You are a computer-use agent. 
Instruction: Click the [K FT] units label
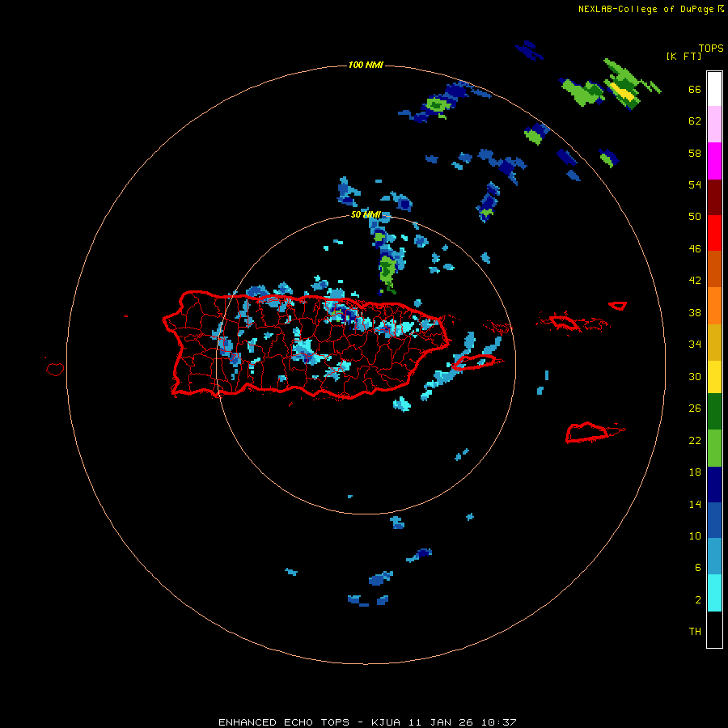684,56
